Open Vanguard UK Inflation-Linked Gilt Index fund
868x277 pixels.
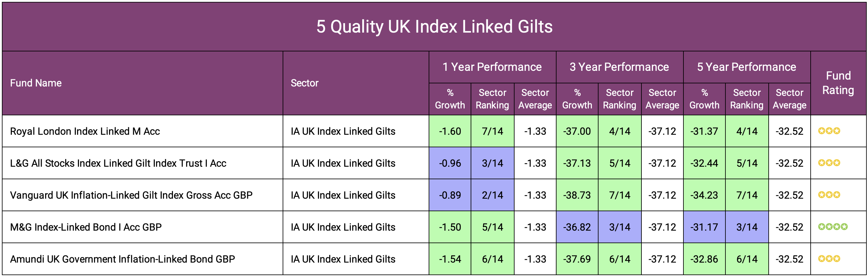tap(131, 195)
